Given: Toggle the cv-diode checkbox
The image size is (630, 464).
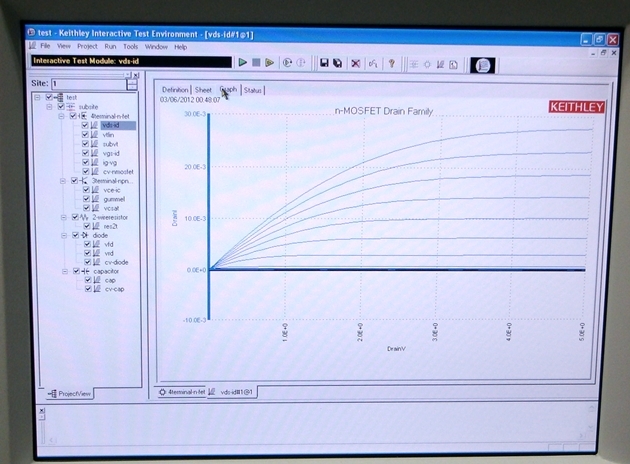Looking at the screenshot, I should pos(87,262).
